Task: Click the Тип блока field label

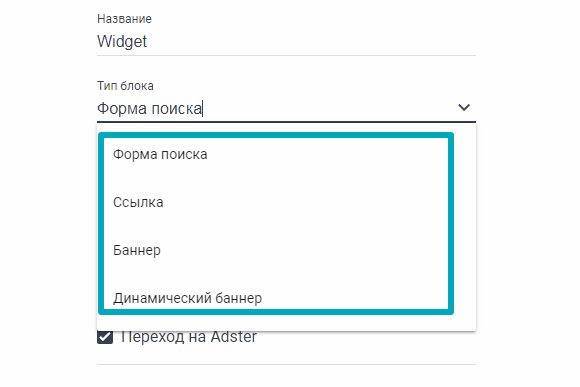Action: (x=125, y=86)
